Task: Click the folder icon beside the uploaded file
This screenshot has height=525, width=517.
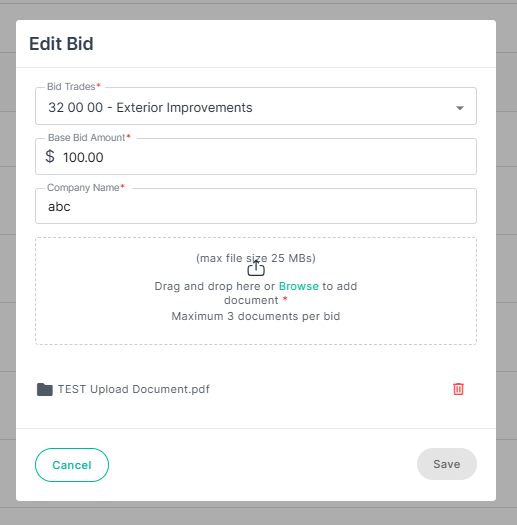Action: click(x=45, y=389)
